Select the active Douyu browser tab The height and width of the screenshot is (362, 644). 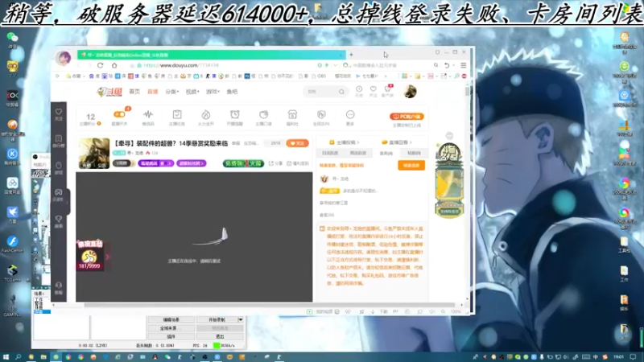pos(212,55)
